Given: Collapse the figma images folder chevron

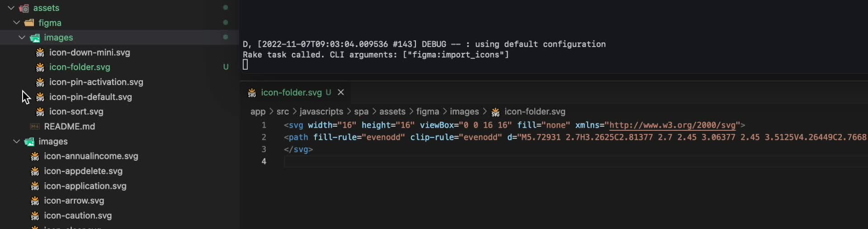Looking at the screenshot, I should point(22,38).
